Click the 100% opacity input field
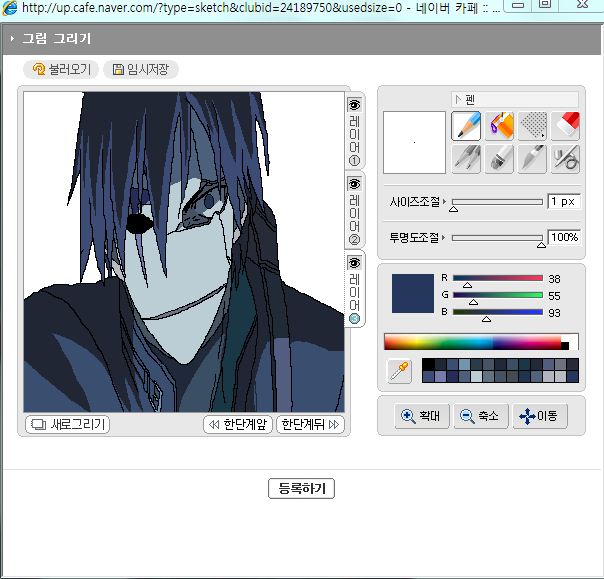Screen dimensions: 604x579 564,237
